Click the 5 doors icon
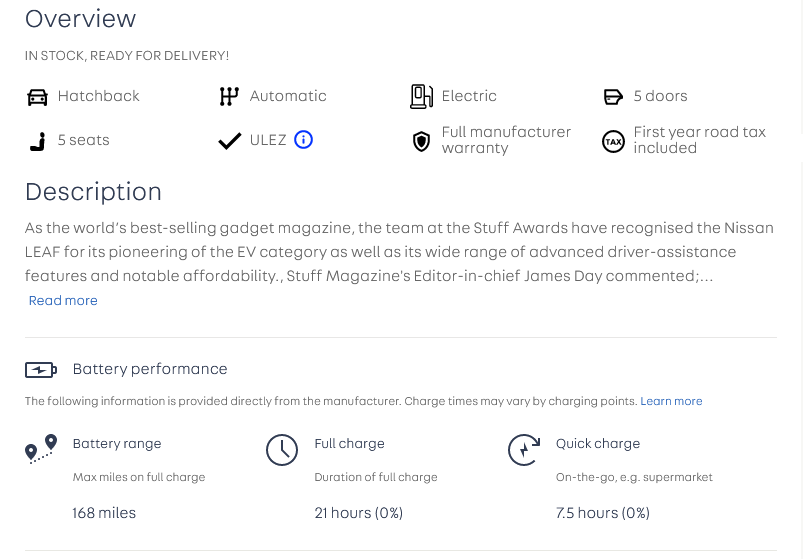The width and height of the screenshot is (803, 559). [x=613, y=97]
